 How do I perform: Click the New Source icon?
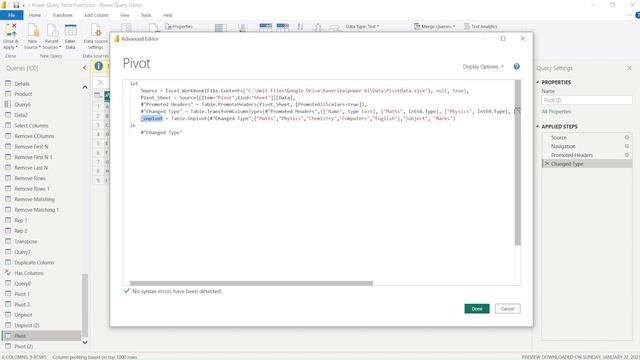point(33,30)
